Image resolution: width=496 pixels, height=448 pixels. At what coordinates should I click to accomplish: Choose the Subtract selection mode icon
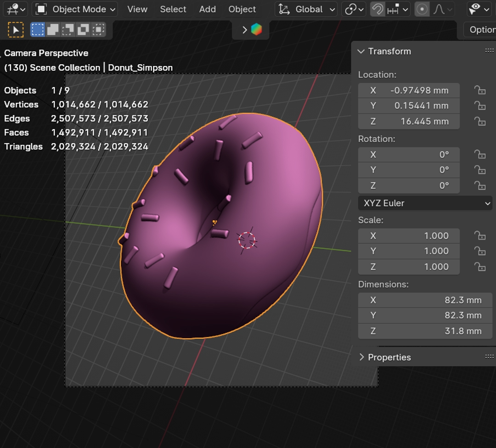[x=68, y=30]
